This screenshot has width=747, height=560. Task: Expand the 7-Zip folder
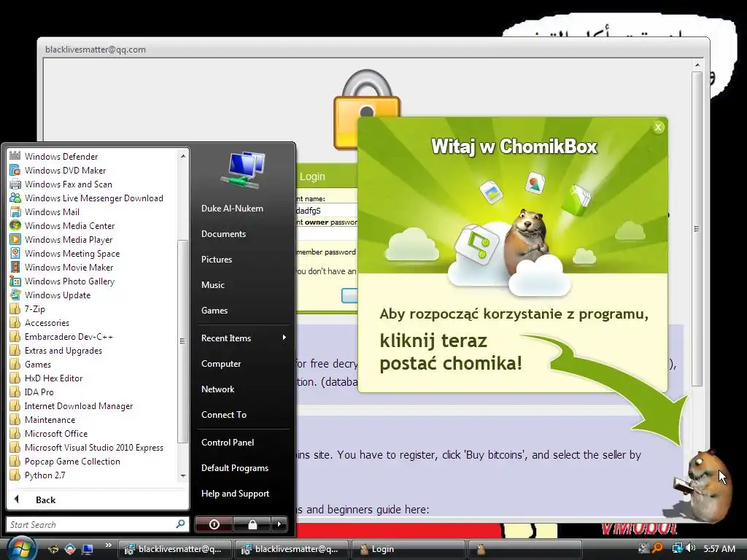tap(34, 308)
